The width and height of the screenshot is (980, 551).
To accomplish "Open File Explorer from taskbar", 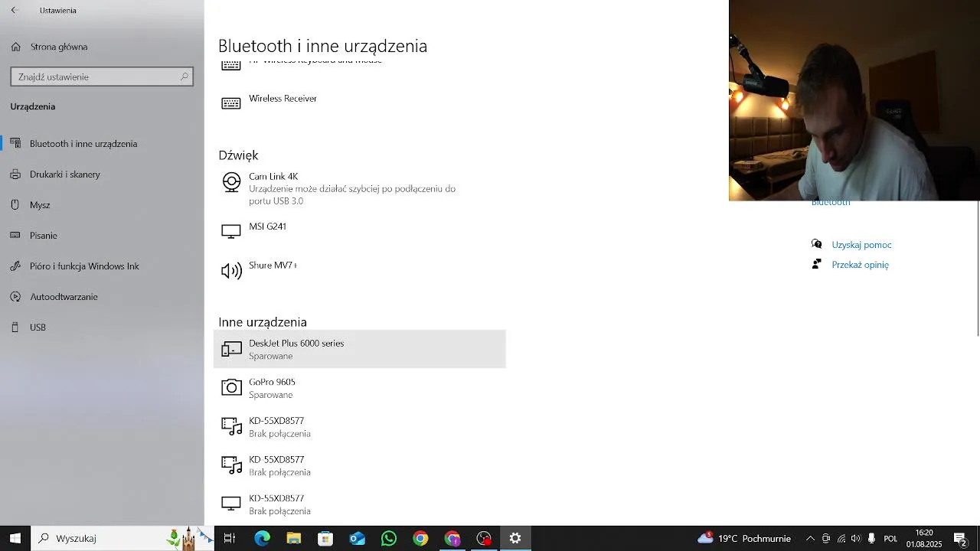I will click(x=293, y=539).
